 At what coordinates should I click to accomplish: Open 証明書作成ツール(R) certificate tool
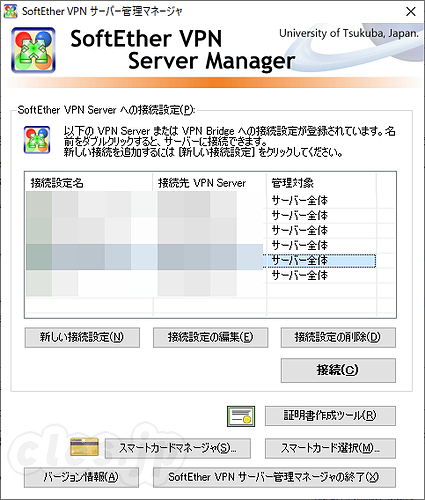[x=330, y=416]
